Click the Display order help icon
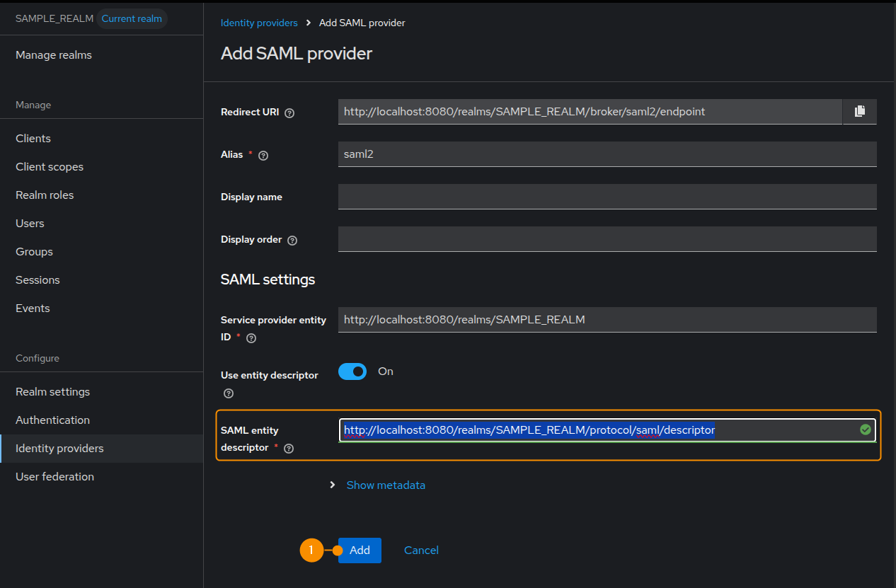This screenshot has width=896, height=588. pyautogui.click(x=292, y=241)
